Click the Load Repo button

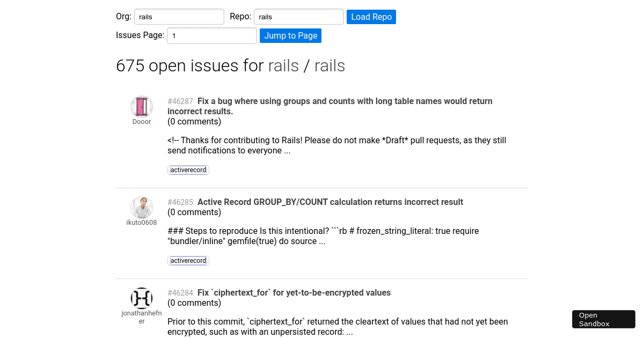coord(371,17)
